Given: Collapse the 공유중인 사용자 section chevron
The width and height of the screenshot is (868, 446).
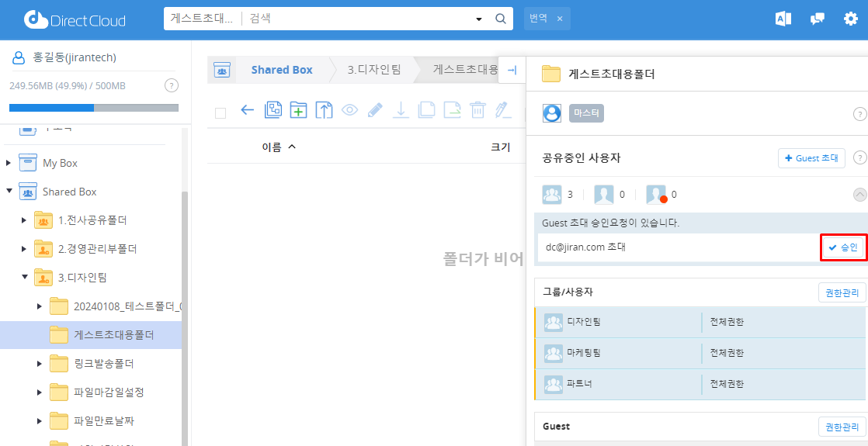Looking at the screenshot, I should tap(859, 195).
